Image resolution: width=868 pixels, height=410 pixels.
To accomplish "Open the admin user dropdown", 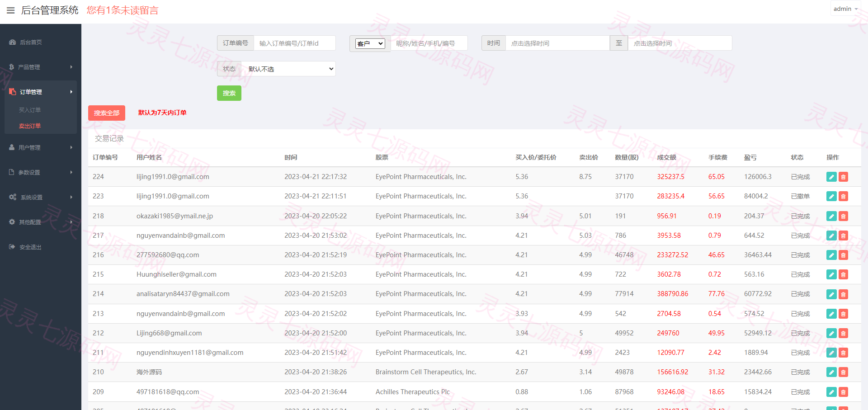I will 845,9.
